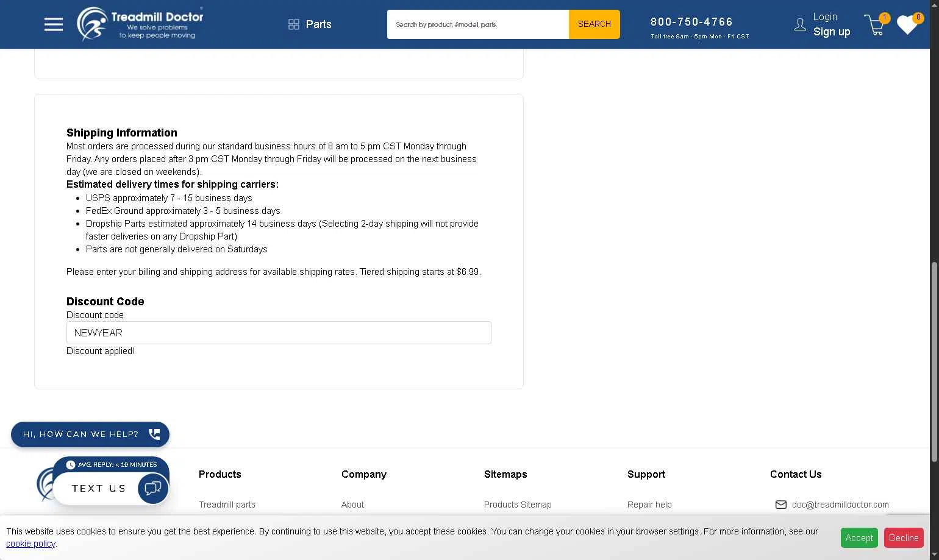
Task: Open the Repair help link
Action: [649, 505]
